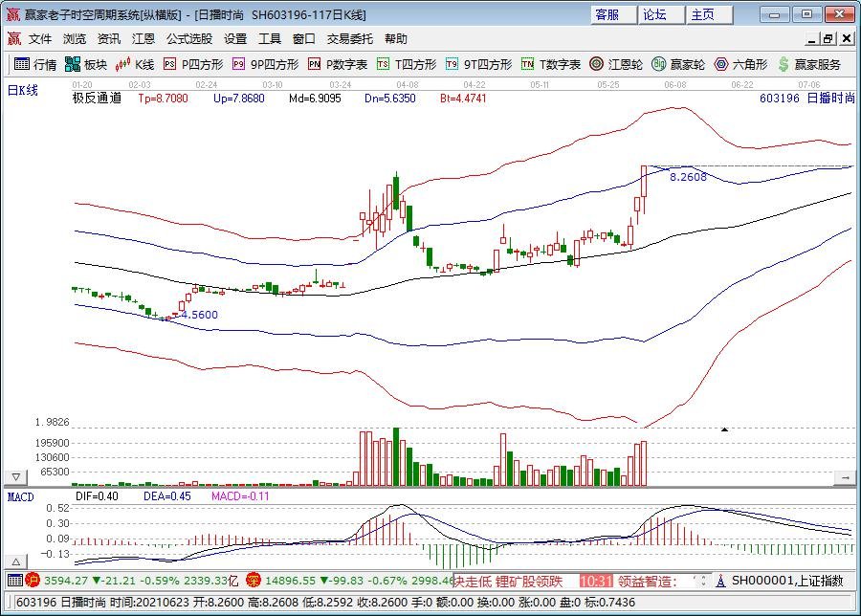This screenshot has height=616, width=861.
Task: Open the 帮助 menu
Action: [395, 38]
